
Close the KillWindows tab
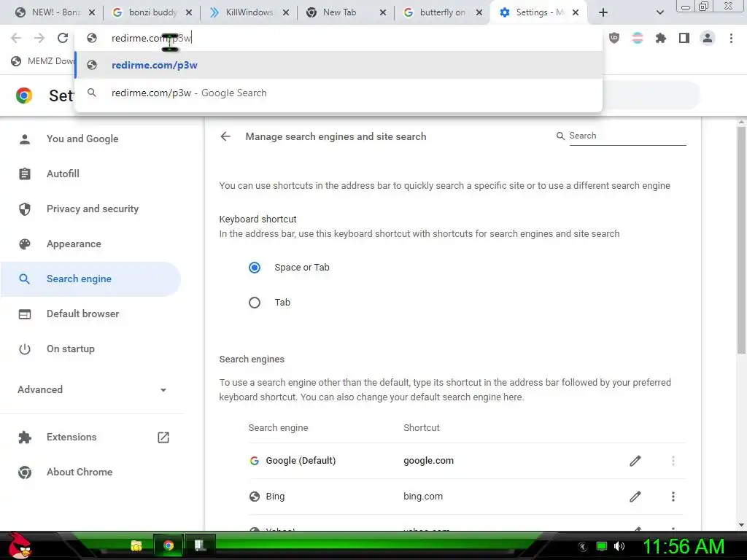(286, 12)
